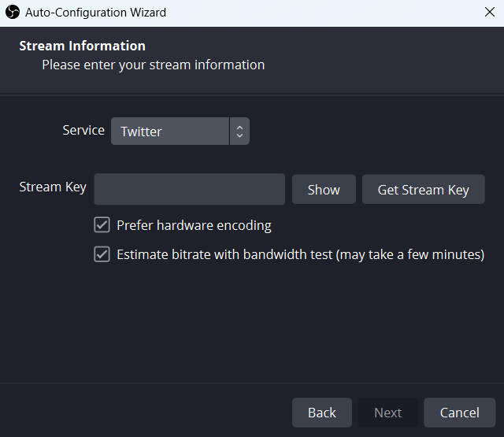The image size is (504, 437).
Task: Open the Get Stream Key link button
Action: click(424, 190)
